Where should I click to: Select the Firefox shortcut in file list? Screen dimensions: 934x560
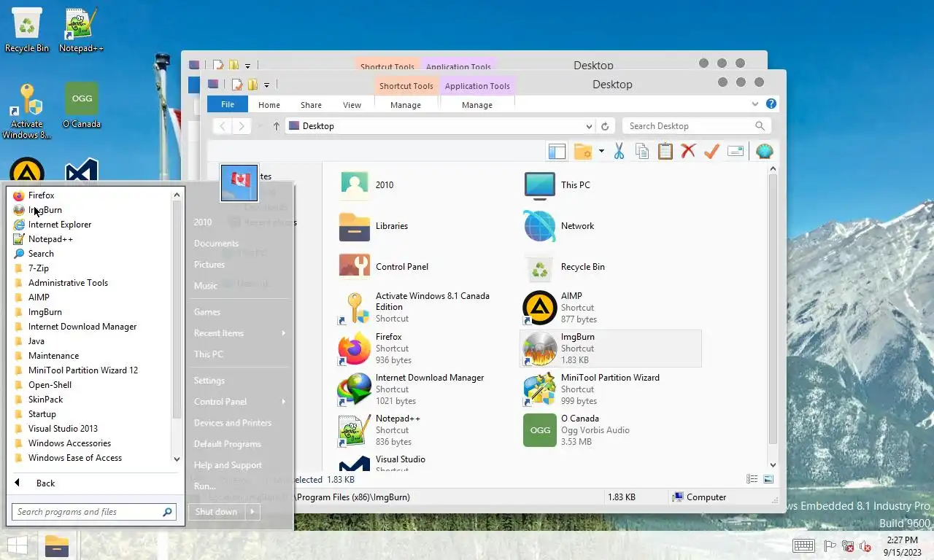pyautogui.click(x=425, y=348)
